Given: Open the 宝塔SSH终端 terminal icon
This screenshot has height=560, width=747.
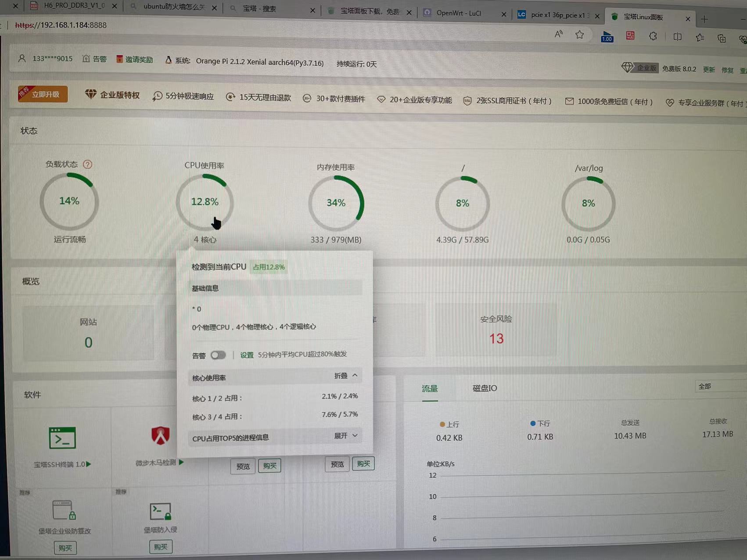Looking at the screenshot, I should tap(62, 438).
